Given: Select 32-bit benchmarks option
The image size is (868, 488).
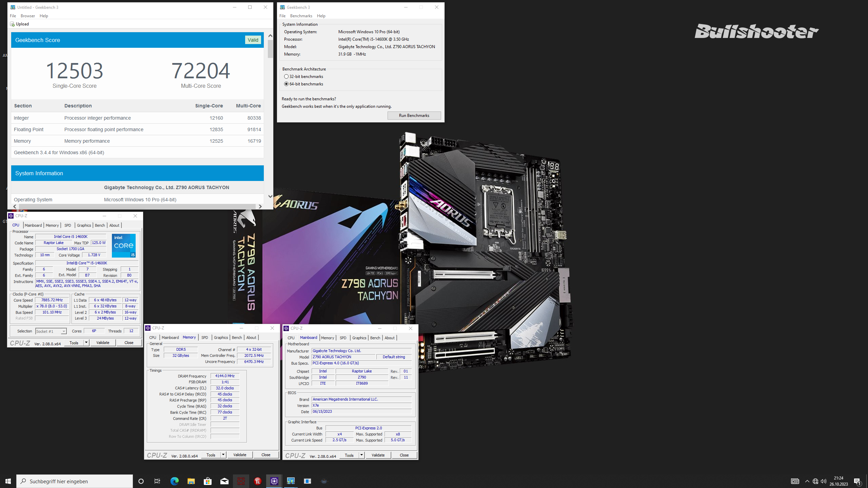Looking at the screenshot, I should coord(304,77).
